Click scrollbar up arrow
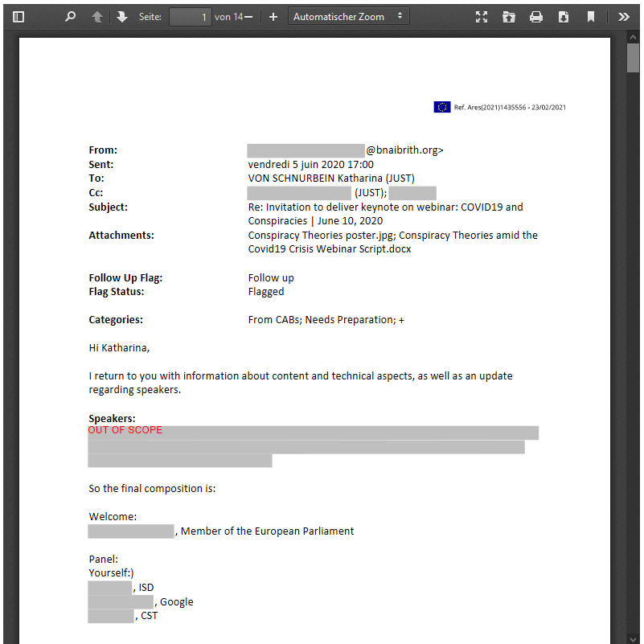The image size is (644, 644). tap(633, 37)
